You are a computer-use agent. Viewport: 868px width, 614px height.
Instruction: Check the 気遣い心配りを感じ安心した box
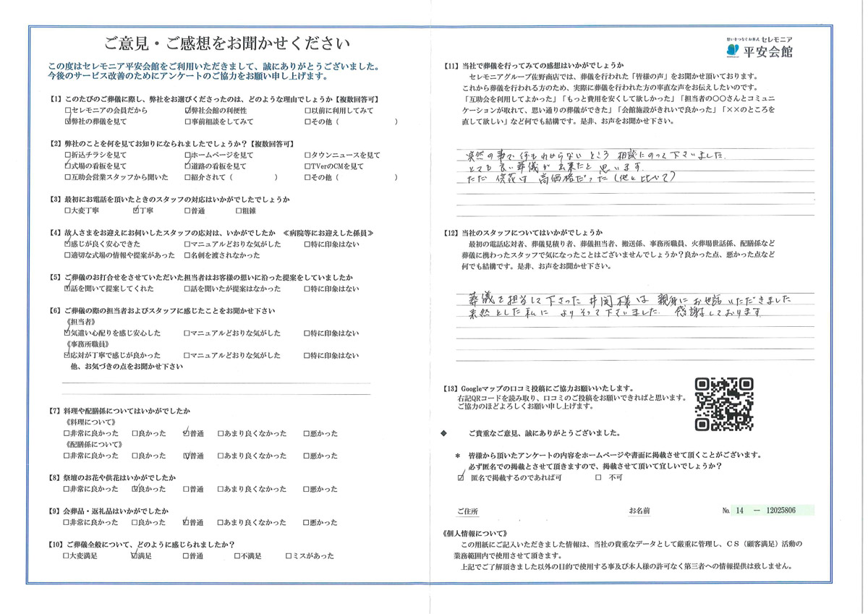[67, 333]
